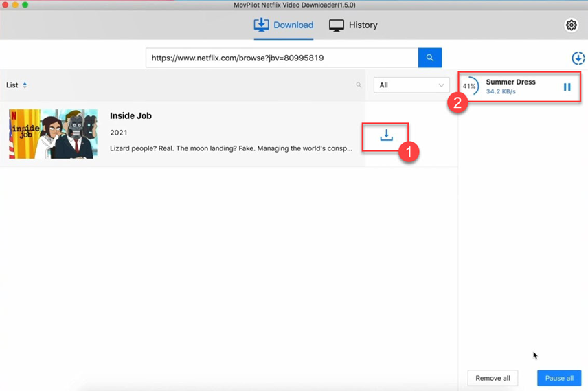Switch to the Download tab
Screen dimensions: 588x391
pos(284,25)
